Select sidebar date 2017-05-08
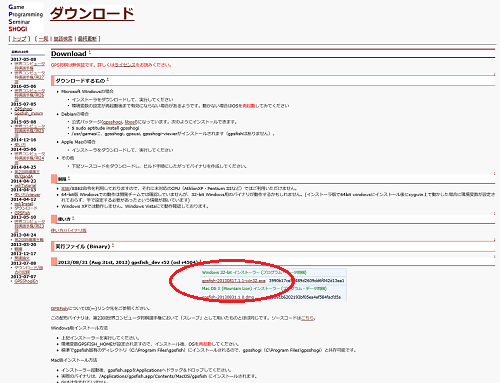Image resolution: width=500 pixels, height=383 pixels. (x=23, y=59)
